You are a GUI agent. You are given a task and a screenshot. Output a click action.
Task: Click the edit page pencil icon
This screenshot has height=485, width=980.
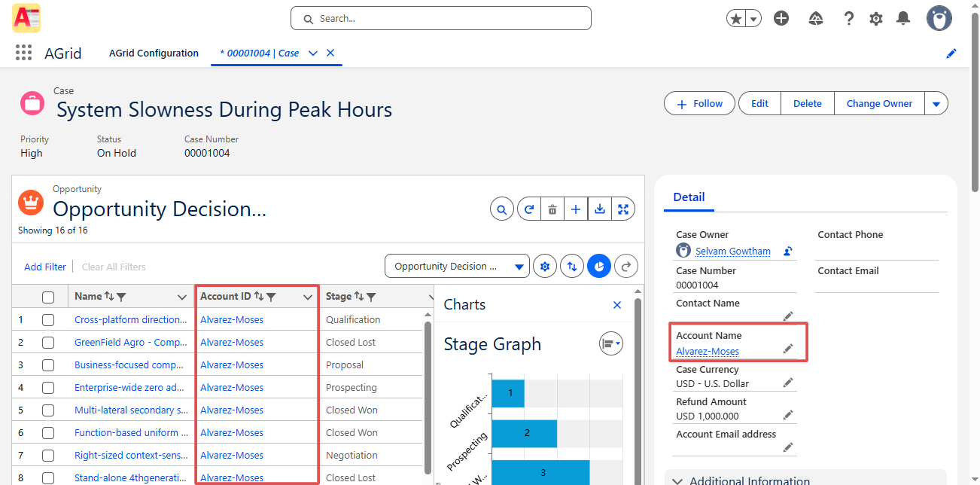(951, 53)
